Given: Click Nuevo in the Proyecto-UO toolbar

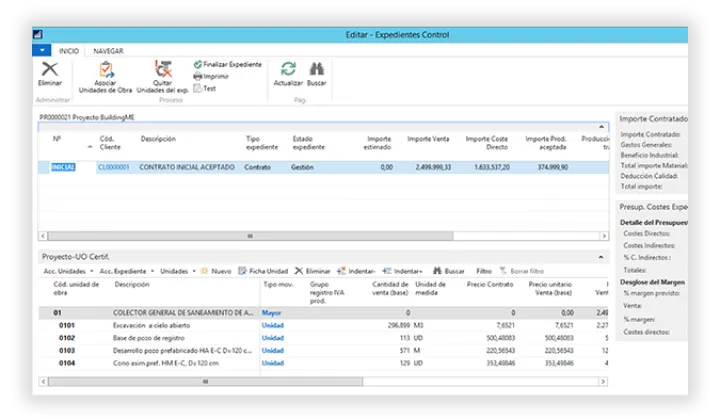Looking at the screenshot, I should tap(216, 271).
